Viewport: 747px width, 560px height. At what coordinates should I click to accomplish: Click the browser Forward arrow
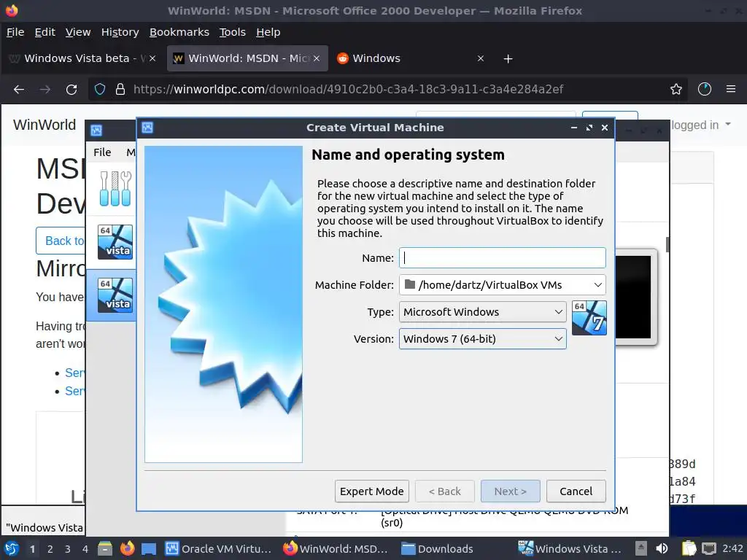coord(45,89)
